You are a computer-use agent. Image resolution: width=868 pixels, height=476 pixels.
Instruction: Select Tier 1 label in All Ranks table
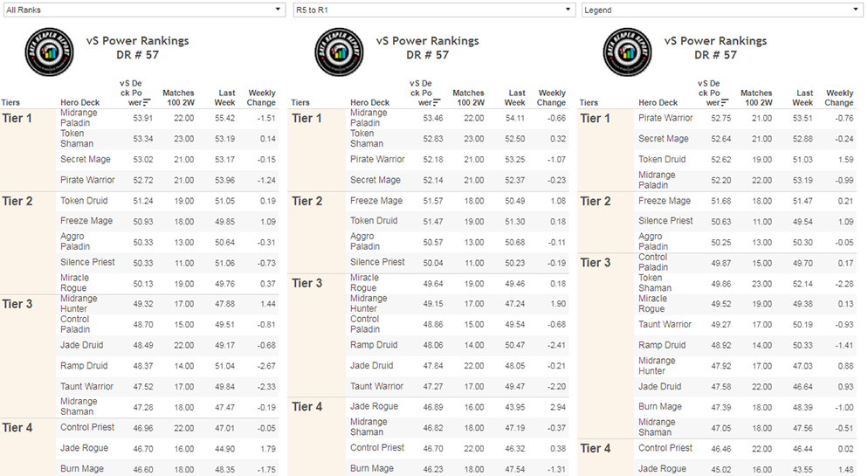tap(17, 119)
